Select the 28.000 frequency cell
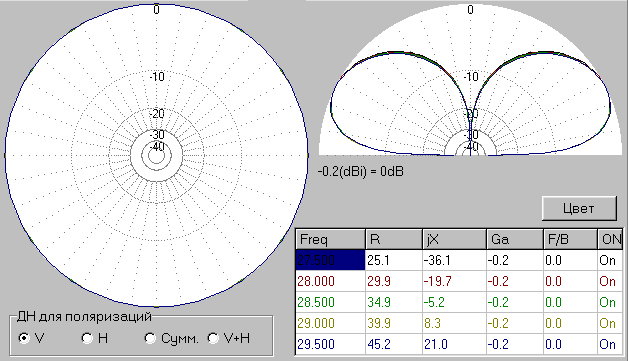 [330, 281]
